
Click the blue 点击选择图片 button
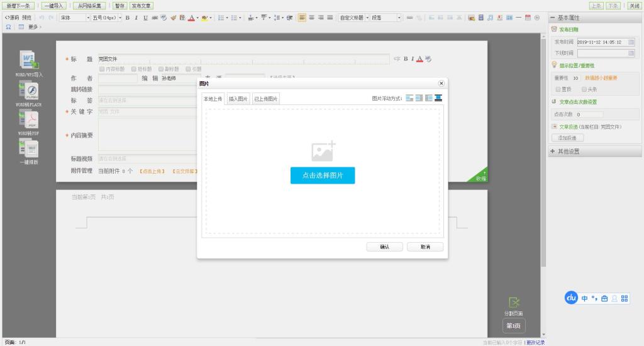click(322, 176)
